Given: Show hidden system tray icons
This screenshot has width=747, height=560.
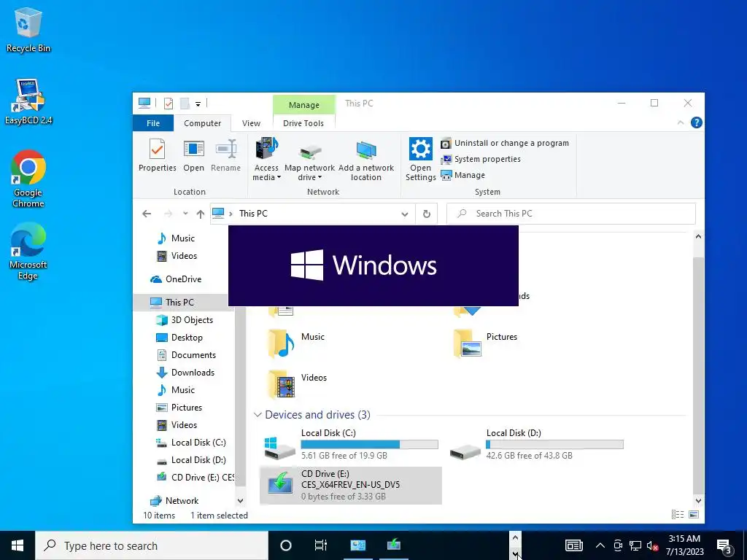Looking at the screenshot, I should tap(600, 545).
